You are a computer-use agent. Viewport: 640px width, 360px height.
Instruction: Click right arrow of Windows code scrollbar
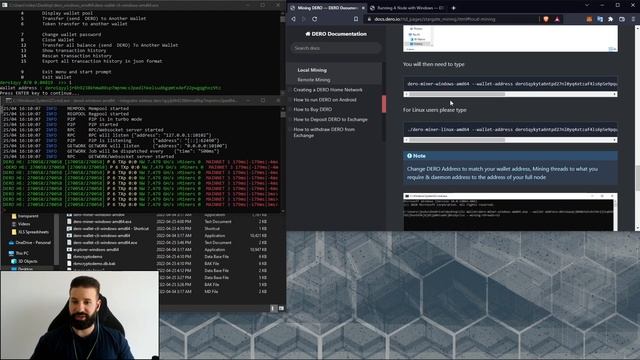[x=615, y=94]
